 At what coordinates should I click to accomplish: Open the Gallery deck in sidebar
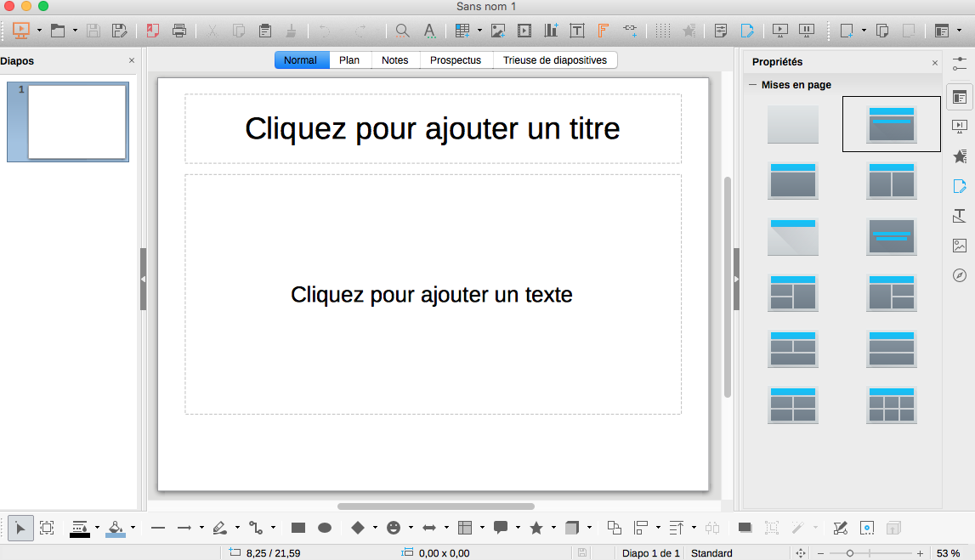(x=960, y=246)
